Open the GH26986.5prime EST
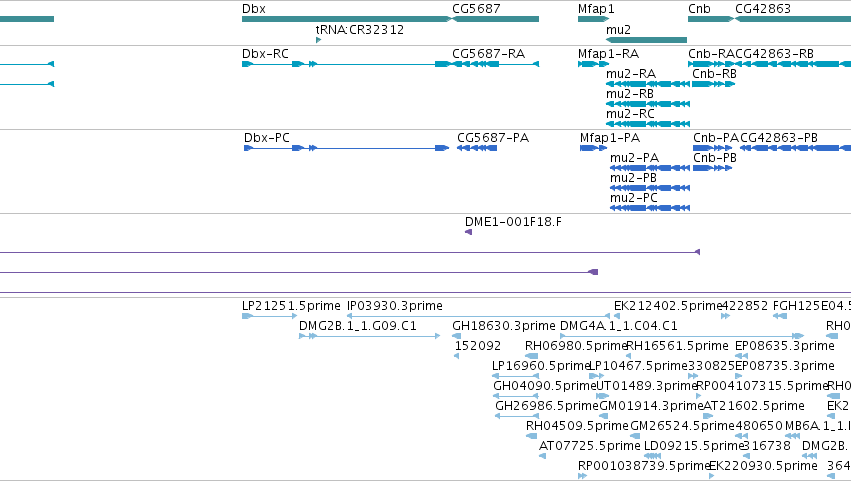Image resolution: width=851 pixels, height=481 pixels. [517, 417]
